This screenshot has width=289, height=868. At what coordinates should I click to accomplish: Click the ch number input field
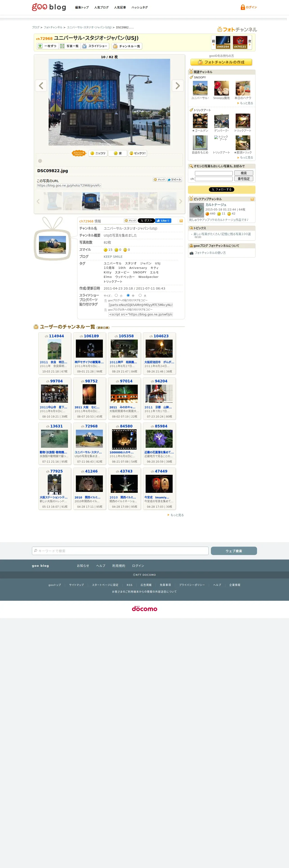pyautogui.click(x=214, y=179)
